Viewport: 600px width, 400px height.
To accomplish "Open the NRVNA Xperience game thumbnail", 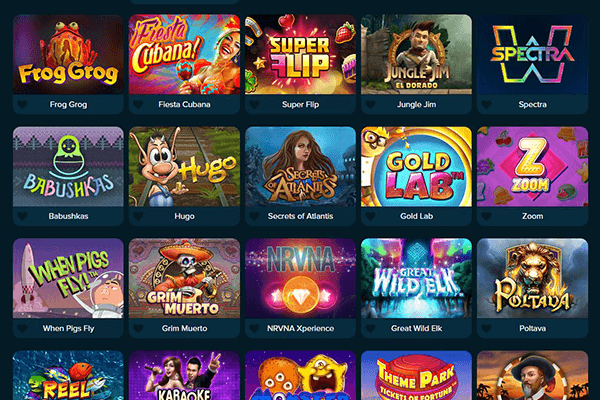I will point(300,278).
